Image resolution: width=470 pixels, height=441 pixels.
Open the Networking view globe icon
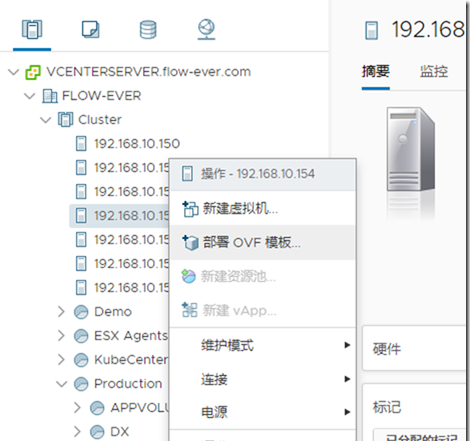tap(206, 30)
